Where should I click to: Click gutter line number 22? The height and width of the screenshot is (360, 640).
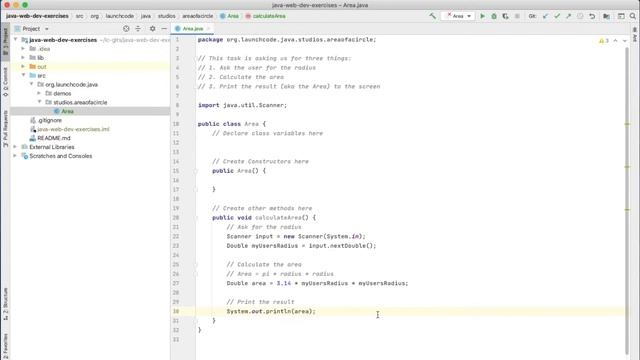pyautogui.click(x=176, y=236)
